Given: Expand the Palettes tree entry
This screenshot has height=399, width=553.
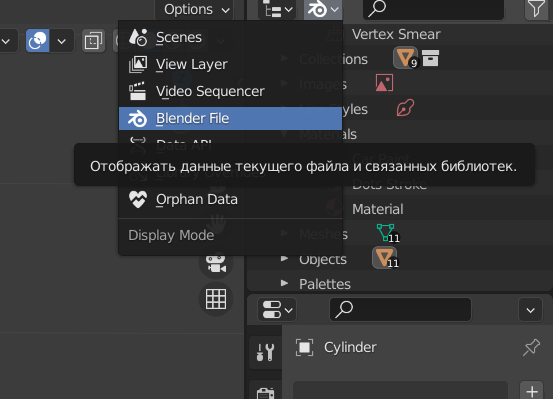Looking at the screenshot, I should tap(284, 283).
